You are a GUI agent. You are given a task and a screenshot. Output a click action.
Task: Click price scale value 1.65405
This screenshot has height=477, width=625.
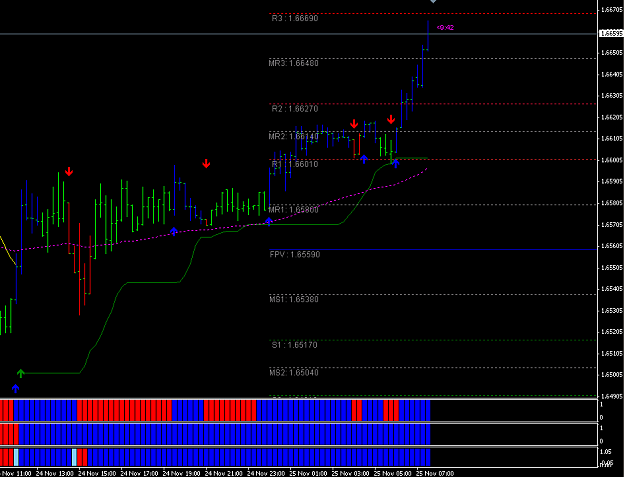611,289
